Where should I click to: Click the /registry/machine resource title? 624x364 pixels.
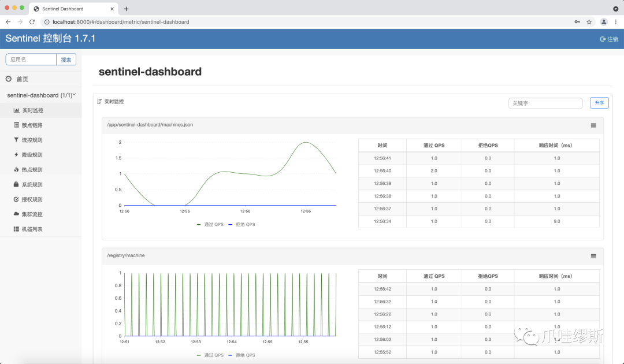pyautogui.click(x=126, y=255)
